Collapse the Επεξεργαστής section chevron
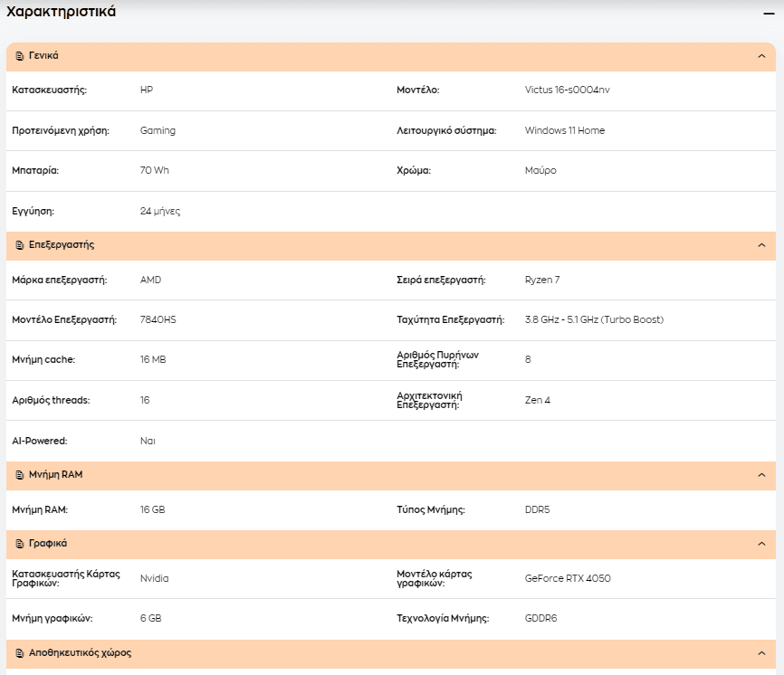Screen dimensions: 784x675 click(x=761, y=245)
